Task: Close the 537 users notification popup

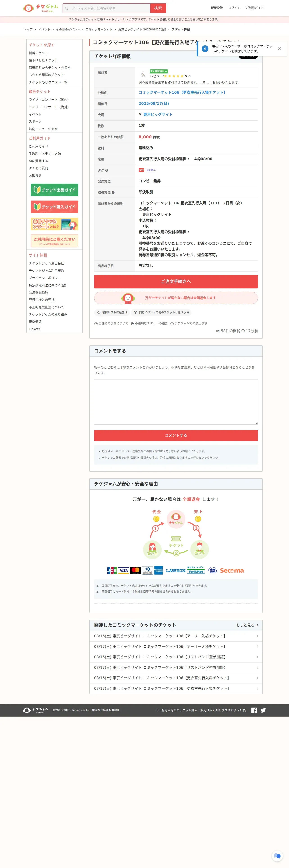Action: (280, 48)
